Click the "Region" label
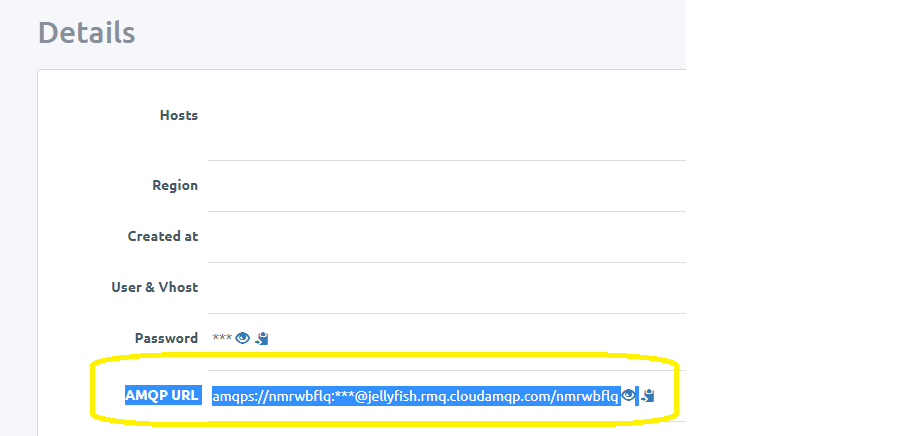This screenshot has height=436, width=920. pyautogui.click(x=175, y=185)
